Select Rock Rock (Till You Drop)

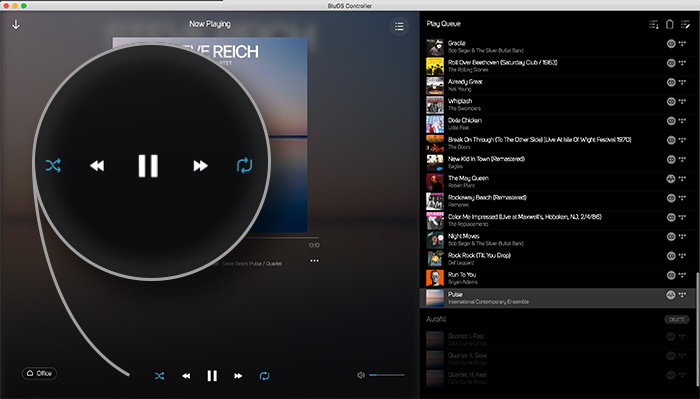click(x=558, y=258)
